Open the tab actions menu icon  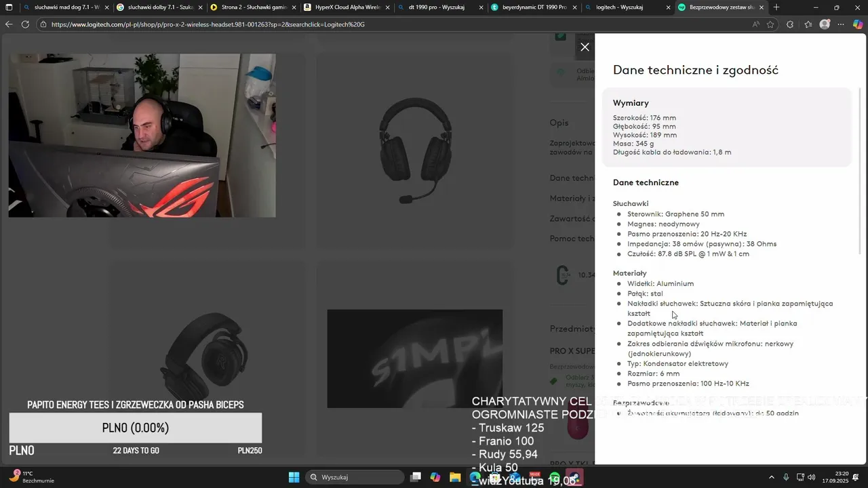coord(9,7)
